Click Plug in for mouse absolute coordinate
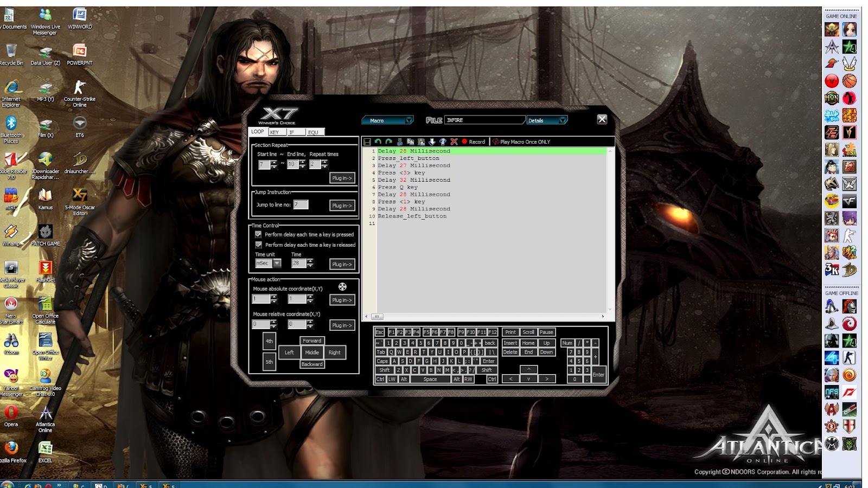The height and width of the screenshot is (488, 868). point(342,300)
